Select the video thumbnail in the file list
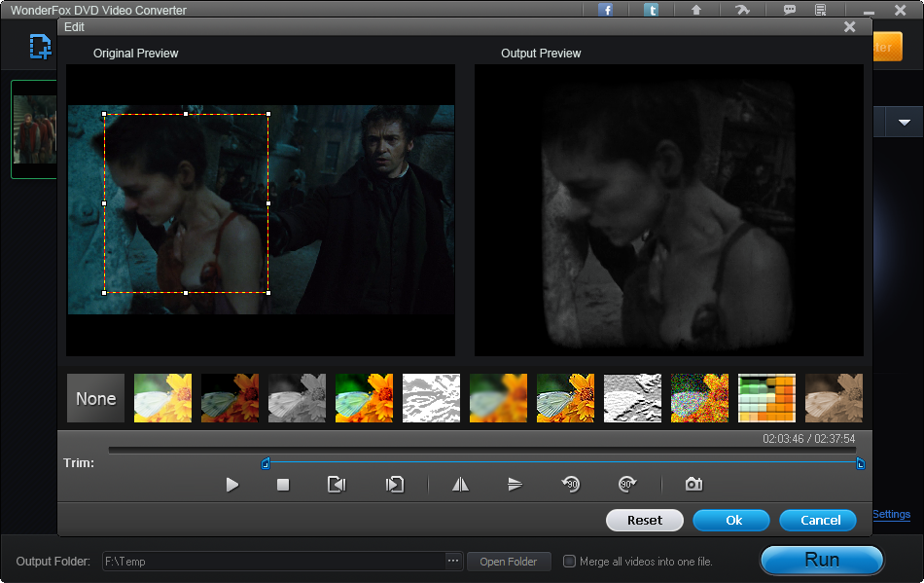 click(35, 129)
